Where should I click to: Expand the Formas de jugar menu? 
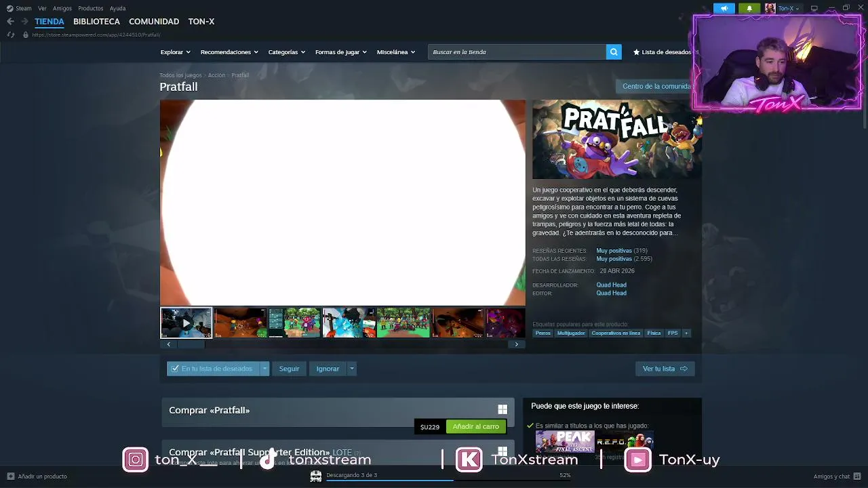tap(340, 52)
